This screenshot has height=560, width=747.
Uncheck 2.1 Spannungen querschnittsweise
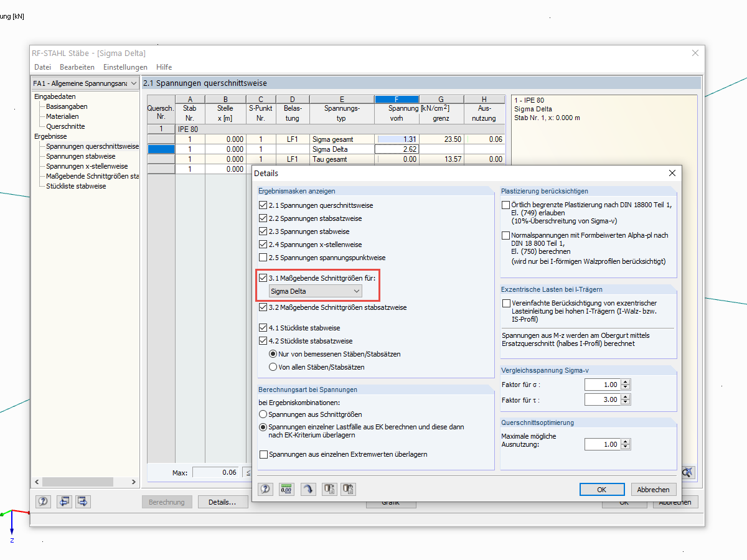click(263, 205)
